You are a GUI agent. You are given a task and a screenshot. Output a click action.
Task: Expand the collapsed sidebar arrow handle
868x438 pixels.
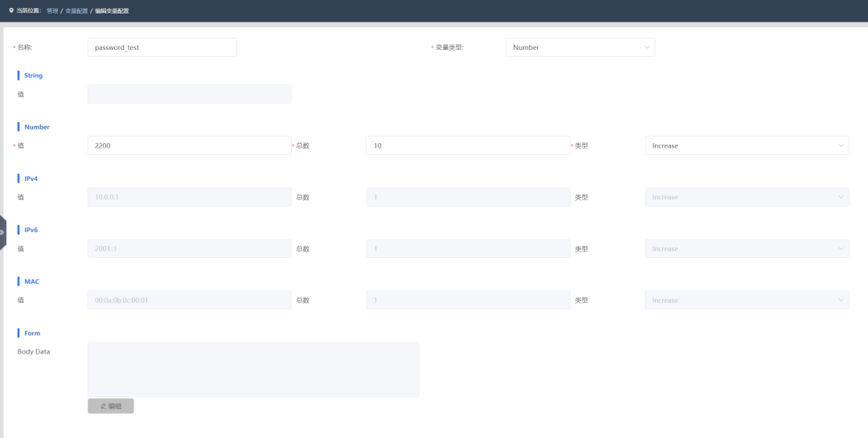pyautogui.click(x=2, y=232)
